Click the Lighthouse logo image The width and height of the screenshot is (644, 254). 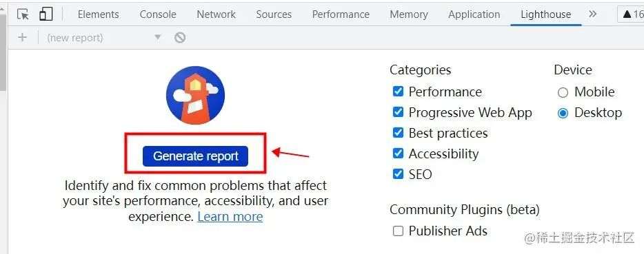point(195,95)
